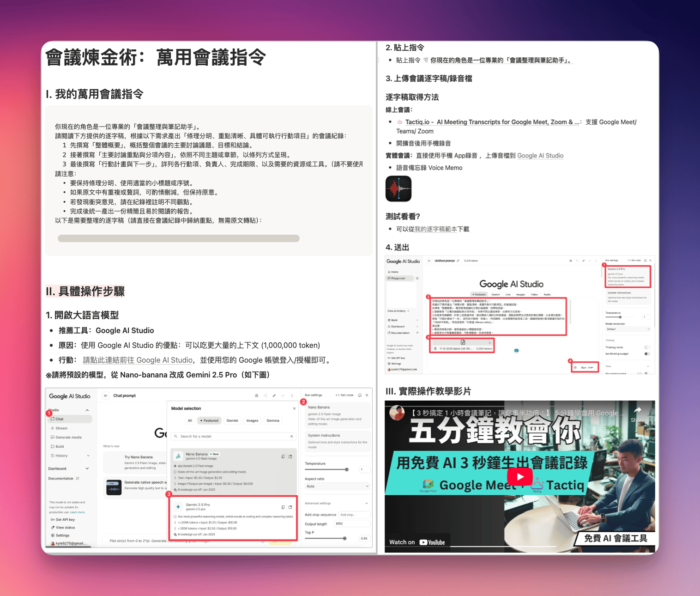Select the Gemini 2.5 Pro model card
Image resolution: width=700 pixels, height=596 pixels.
[233, 518]
